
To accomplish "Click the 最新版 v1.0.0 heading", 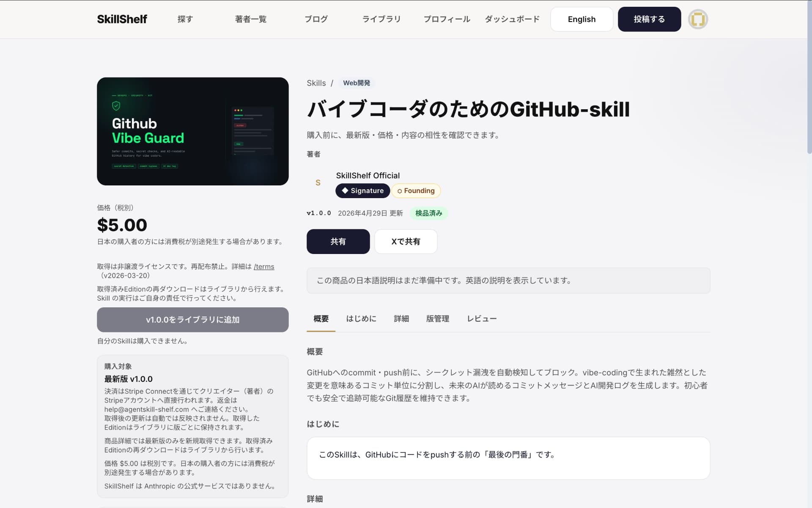I will point(129,379).
